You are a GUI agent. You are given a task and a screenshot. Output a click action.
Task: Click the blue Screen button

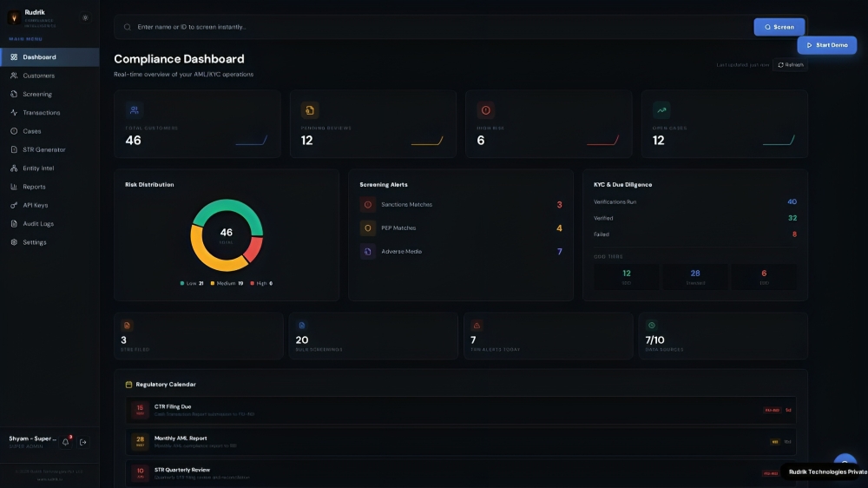point(779,27)
